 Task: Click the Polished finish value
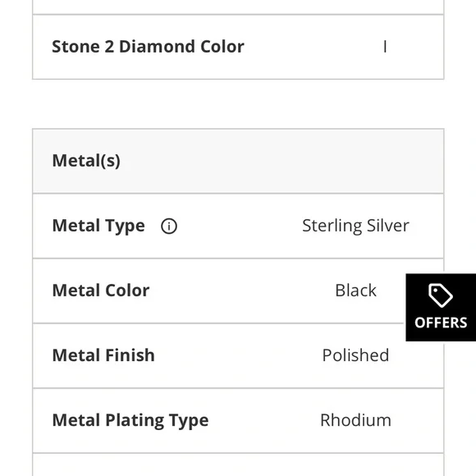tap(355, 355)
